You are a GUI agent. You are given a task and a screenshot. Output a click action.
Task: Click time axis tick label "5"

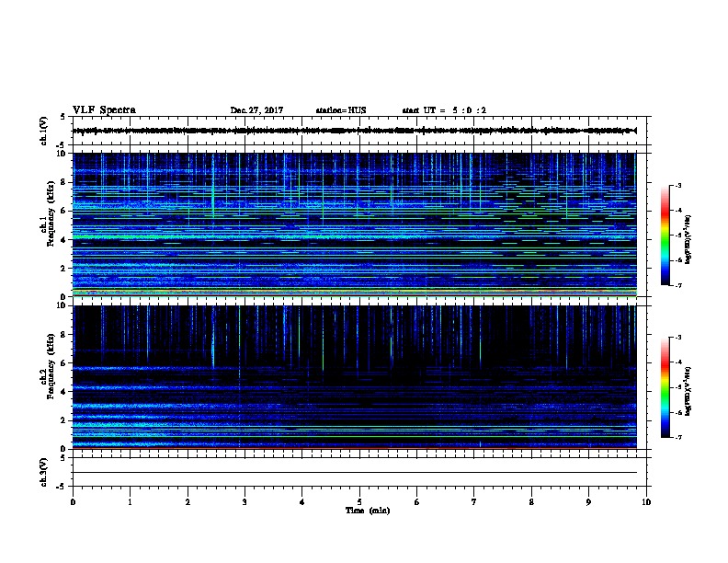click(359, 502)
